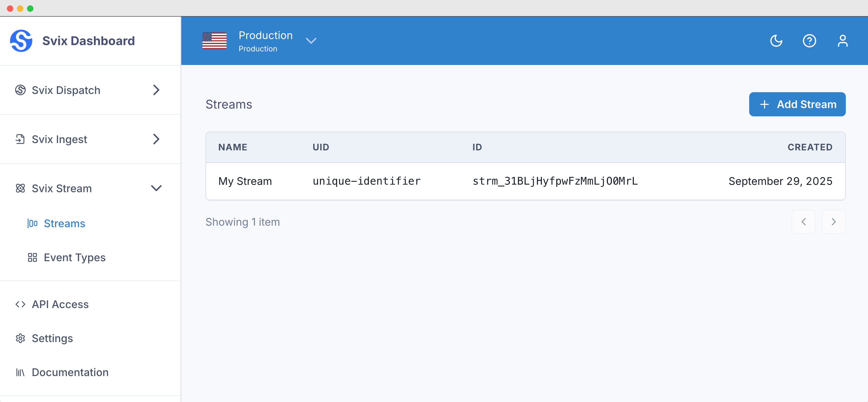
Task: Click the Svix logo icon
Action: click(x=21, y=41)
